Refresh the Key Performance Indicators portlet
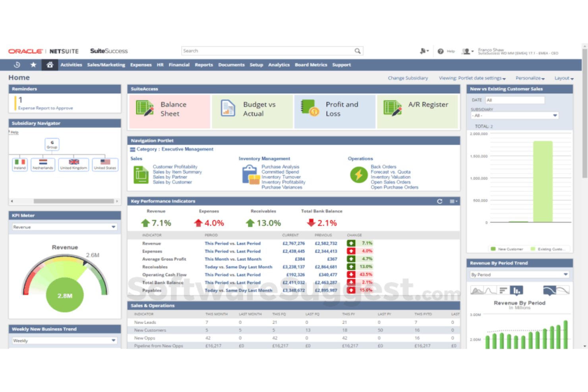The height and width of the screenshot is (392, 588). pos(440,201)
